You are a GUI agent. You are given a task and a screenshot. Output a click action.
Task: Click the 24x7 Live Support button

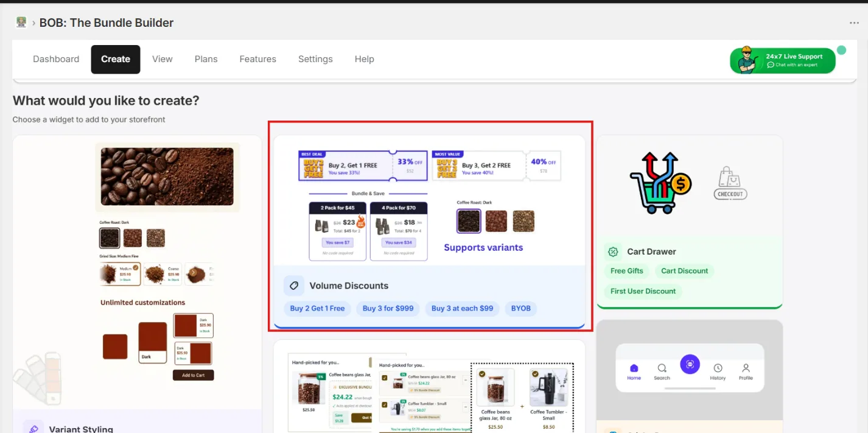coord(783,60)
